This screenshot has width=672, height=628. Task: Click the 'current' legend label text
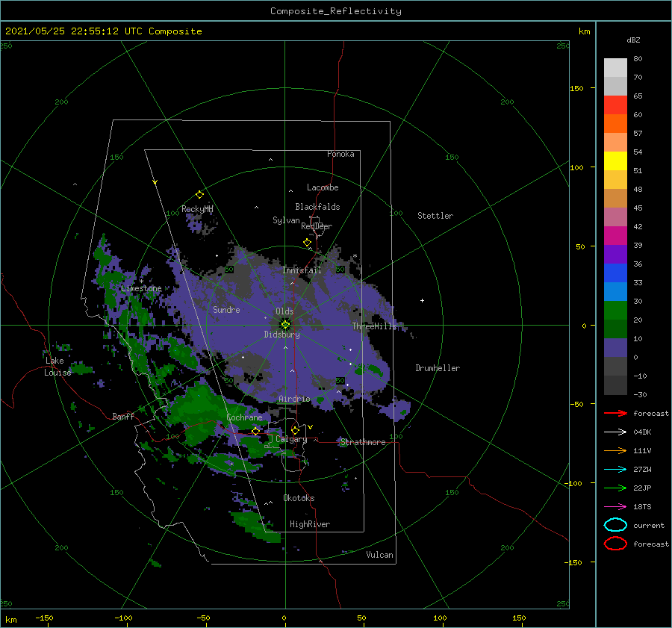[649, 526]
